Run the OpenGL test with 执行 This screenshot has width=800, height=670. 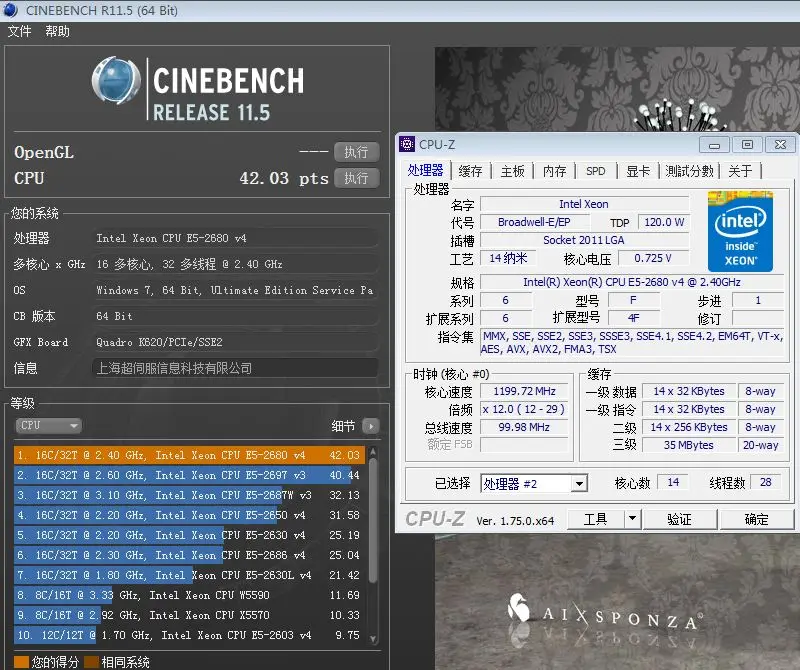(x=356, y=152)
